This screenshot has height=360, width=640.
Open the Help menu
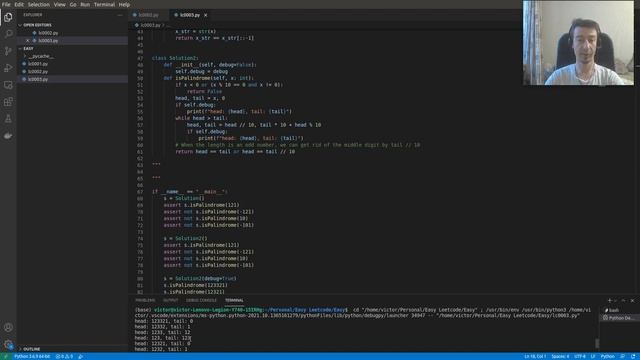click(x=124, y=4)
